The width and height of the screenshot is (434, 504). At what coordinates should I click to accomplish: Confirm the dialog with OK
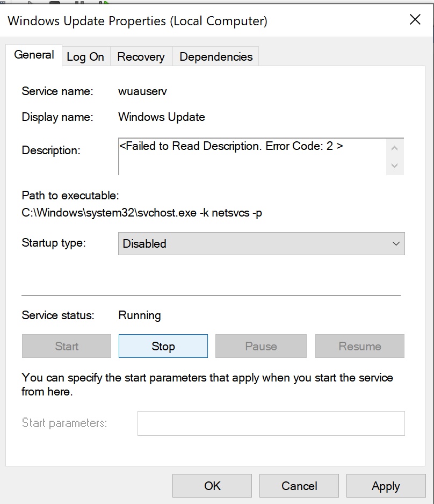point(212,486)
